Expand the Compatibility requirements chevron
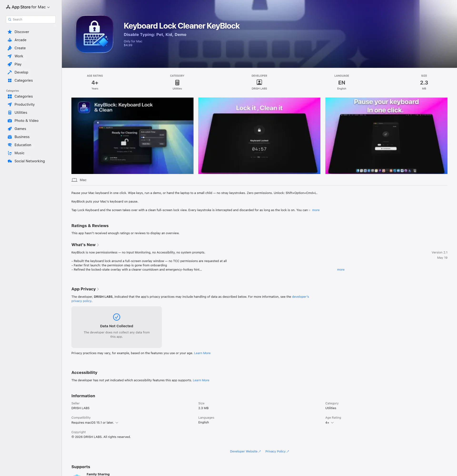This screenshot has height=476, width=457. tap(117, 423)
